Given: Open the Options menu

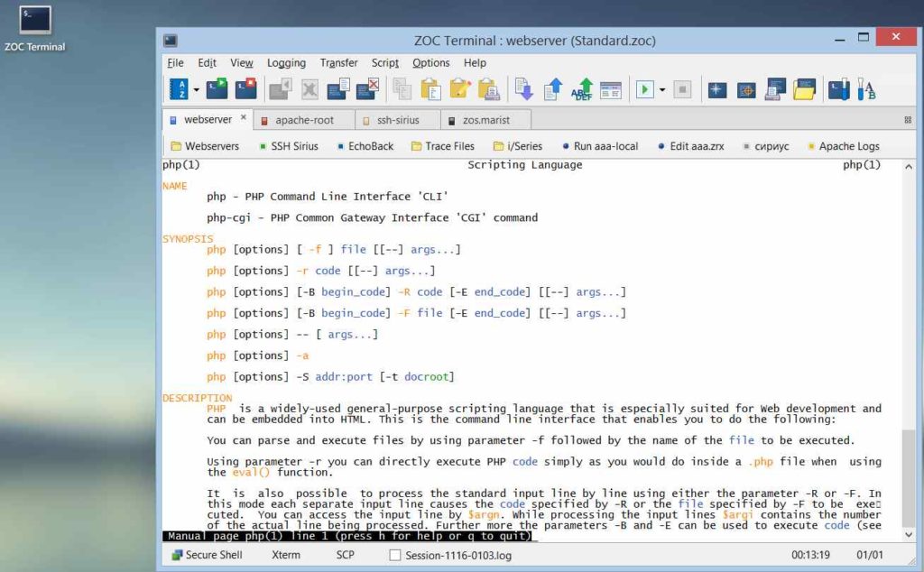Looking at the screenshot, I should pos(430,63).
